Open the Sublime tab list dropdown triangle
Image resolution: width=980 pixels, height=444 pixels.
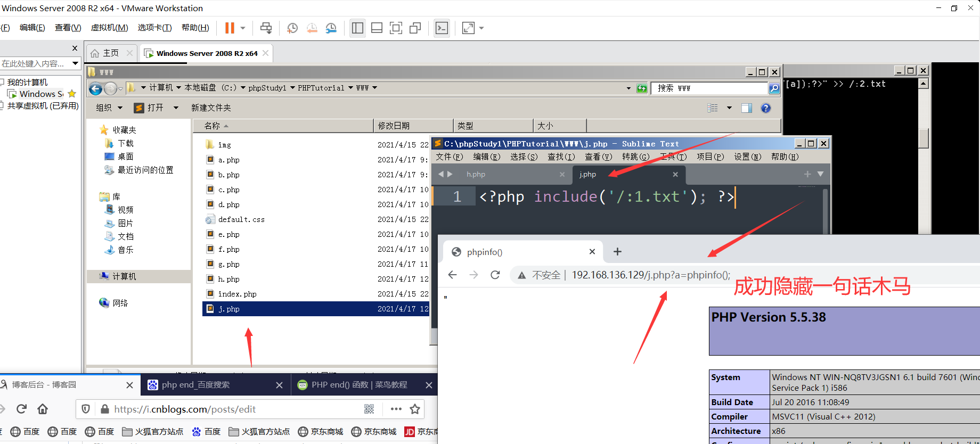[820, 174]
